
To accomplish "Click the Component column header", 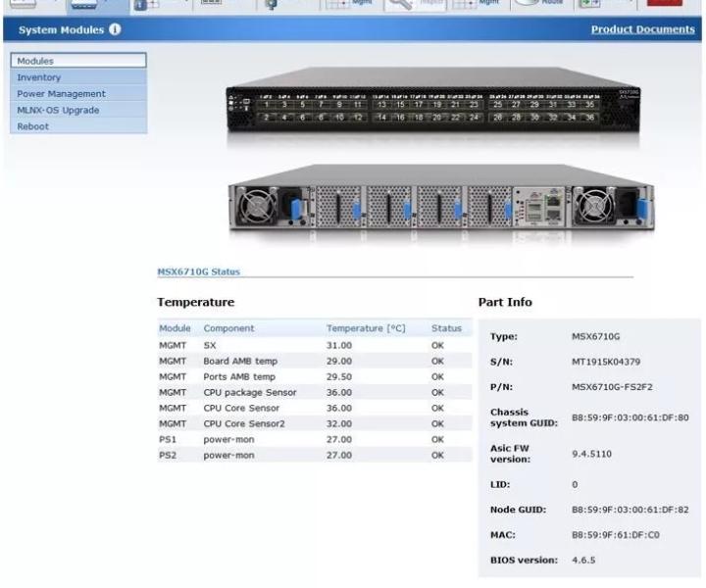I will coord(228,328).
